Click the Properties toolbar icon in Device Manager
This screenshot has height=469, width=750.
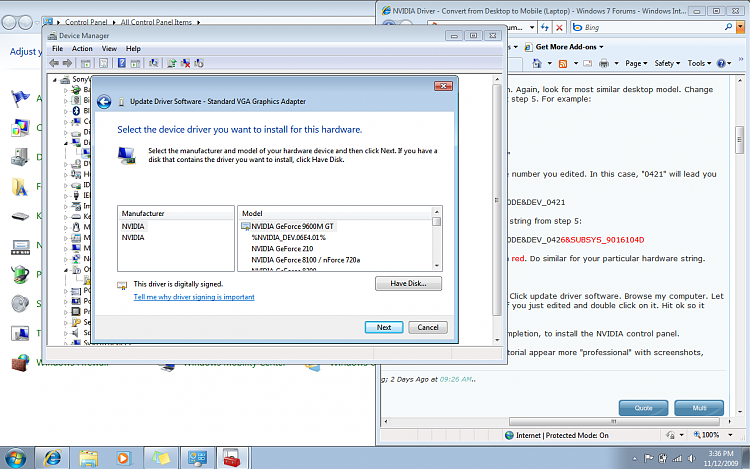pyautogui.click(x=103, y=63)
